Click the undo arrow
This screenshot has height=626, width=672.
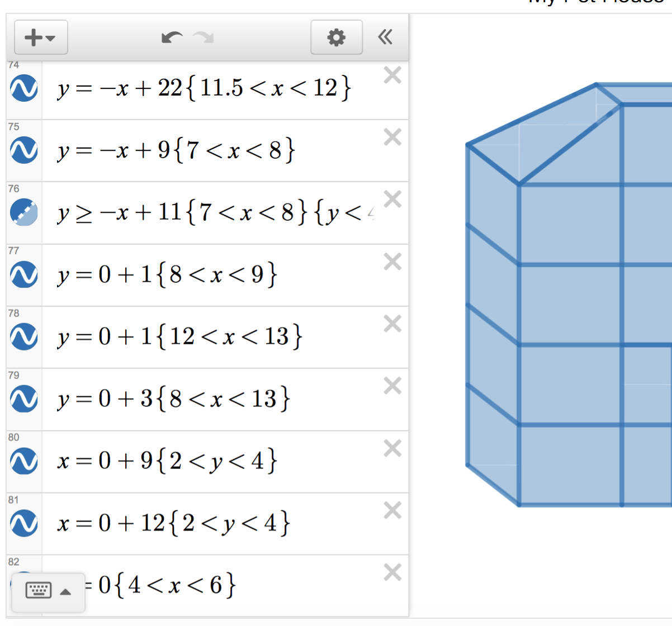(172, 37)
